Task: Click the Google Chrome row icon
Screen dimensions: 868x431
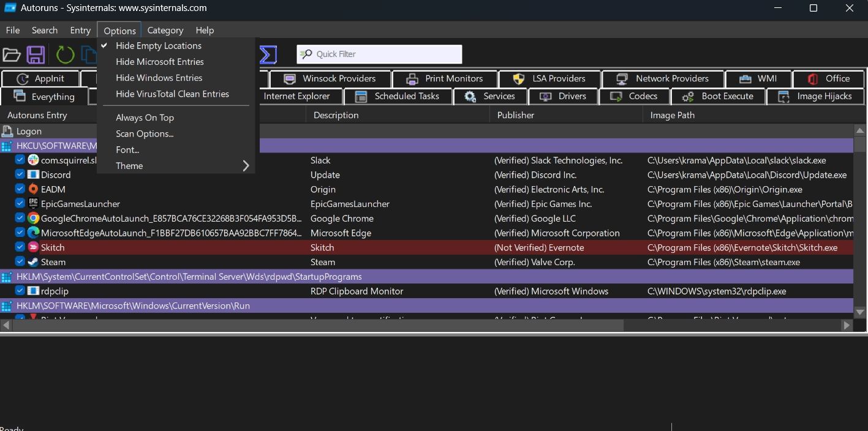Action: pyautogui.click(x=33, y=219)
